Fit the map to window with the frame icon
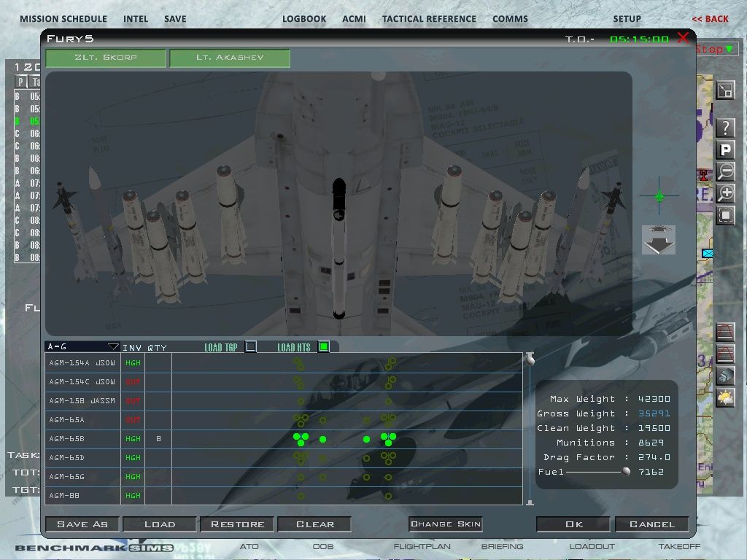 point(725,215)
